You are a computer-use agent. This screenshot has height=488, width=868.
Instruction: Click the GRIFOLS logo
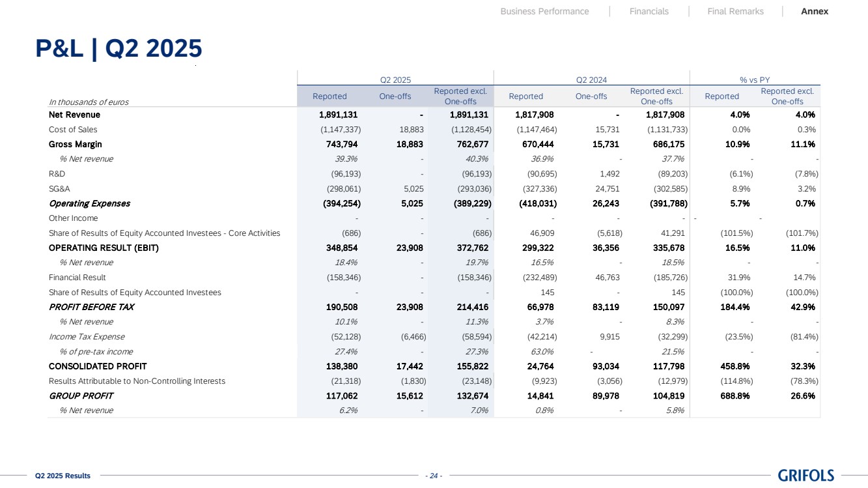pos(805,476)
